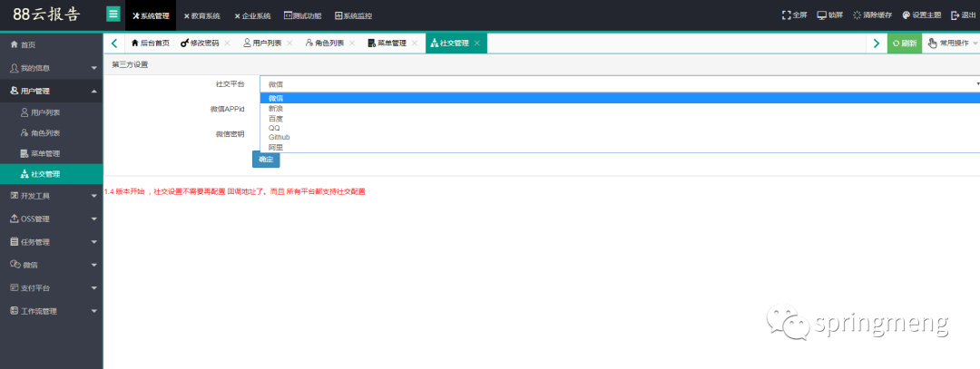980x369 pixels.
Task: Close the 社交管理 tab
Action: 477,44
